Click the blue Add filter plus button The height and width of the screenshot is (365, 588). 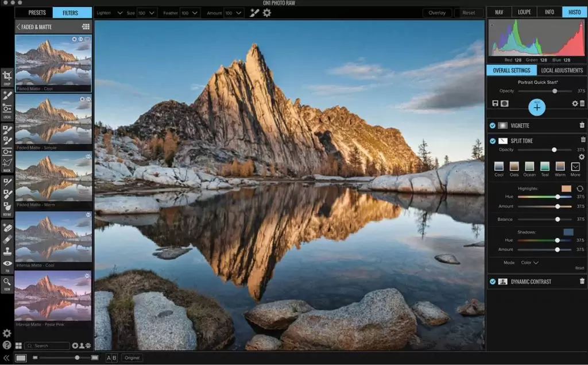pos(537,107)
